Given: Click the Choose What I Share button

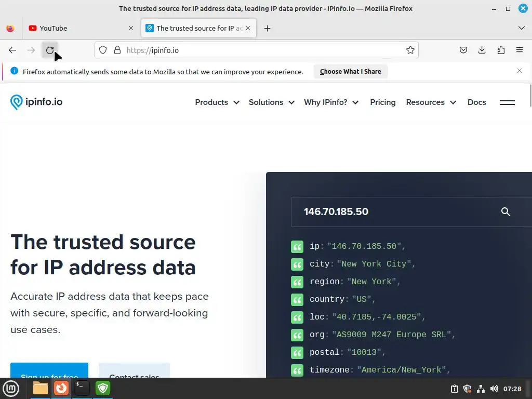Looking at the screenshot, I should (x=351, y=72).
